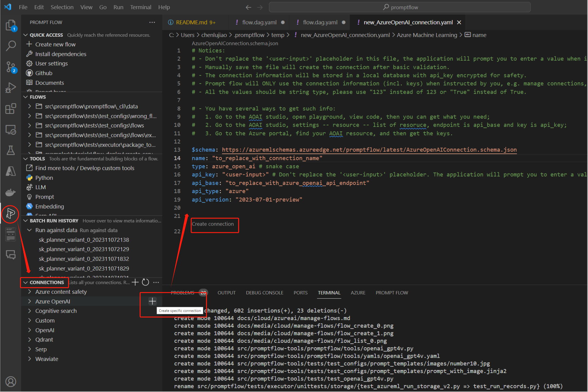
Task: Click the Create connection code lens
Action: 213,224
